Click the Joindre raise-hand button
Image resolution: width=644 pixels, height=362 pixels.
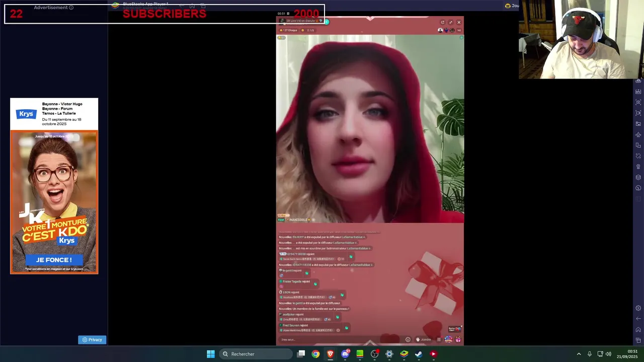coord(424,339)
